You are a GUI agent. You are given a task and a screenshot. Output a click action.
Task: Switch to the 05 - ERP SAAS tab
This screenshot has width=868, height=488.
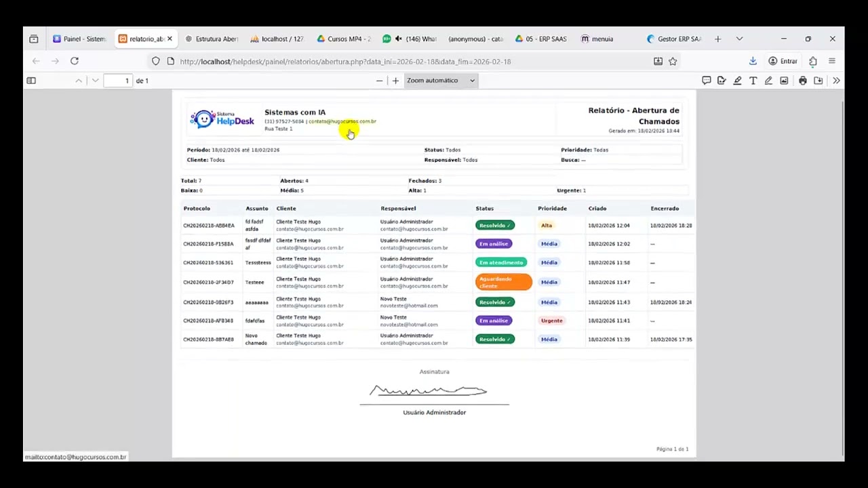coord(541,39)
